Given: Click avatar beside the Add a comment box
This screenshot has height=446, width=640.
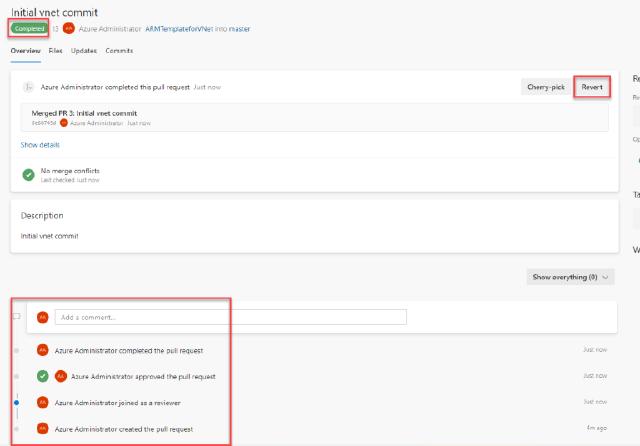Looking at the screenshot, I should (42, 317).
